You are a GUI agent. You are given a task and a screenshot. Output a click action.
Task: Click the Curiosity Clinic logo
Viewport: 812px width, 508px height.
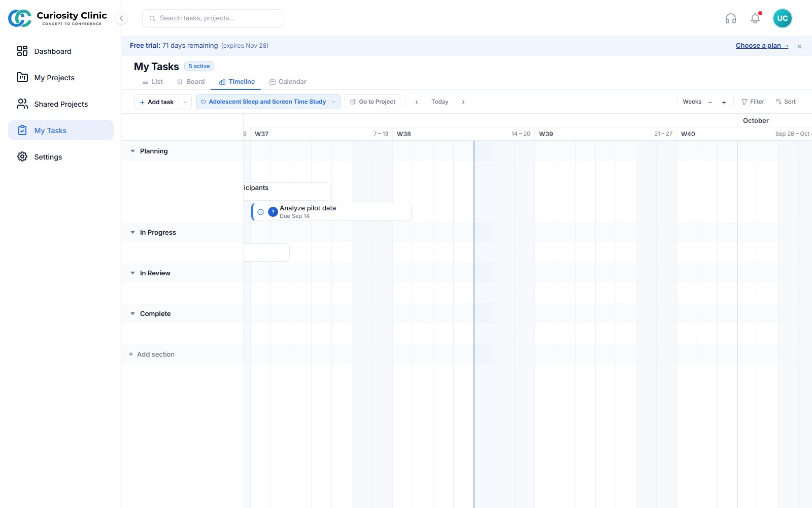(x=58, y=18)
